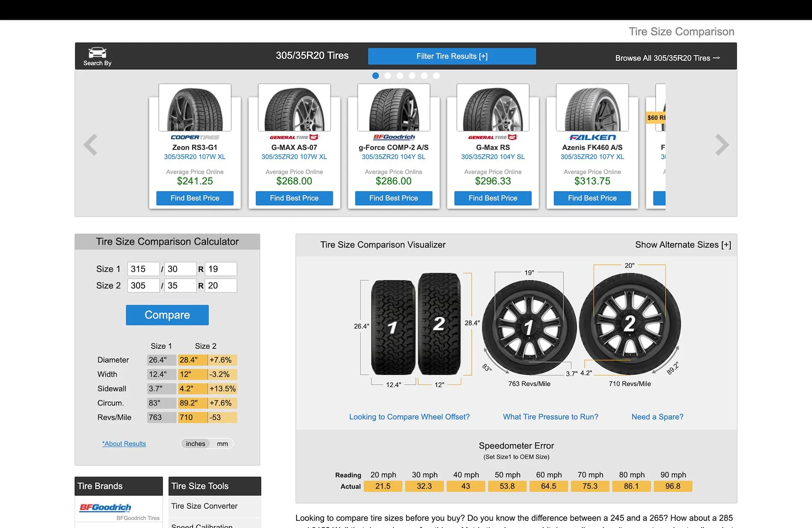The width and height of the screenshot is (812, 528).
Task: Select fourth carousel page dot
Action: [x=412, y=76]
